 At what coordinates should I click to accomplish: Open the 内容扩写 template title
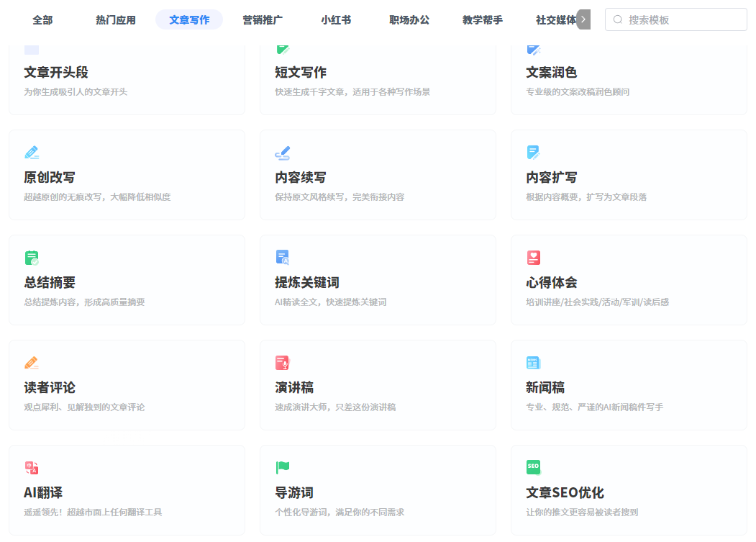tap(552, 178)
